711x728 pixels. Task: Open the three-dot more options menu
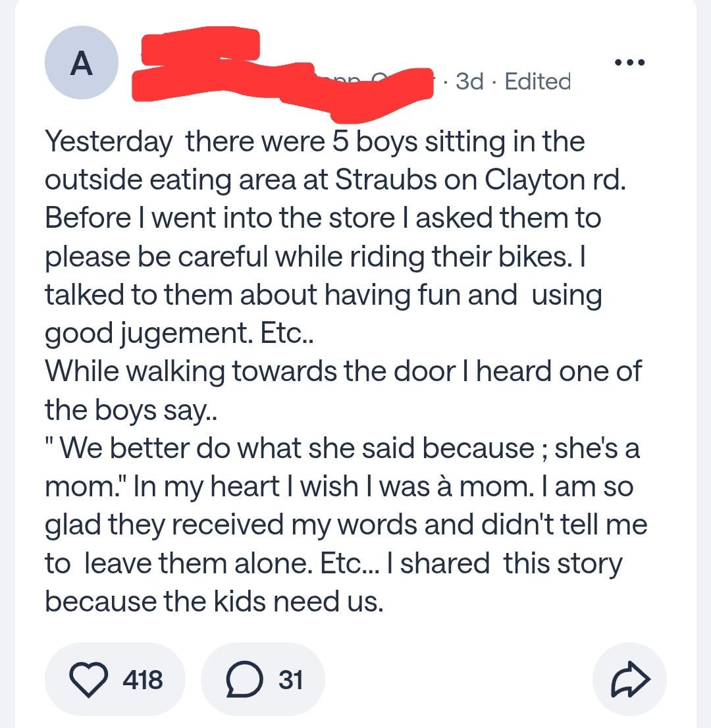(x=629, y=63)
